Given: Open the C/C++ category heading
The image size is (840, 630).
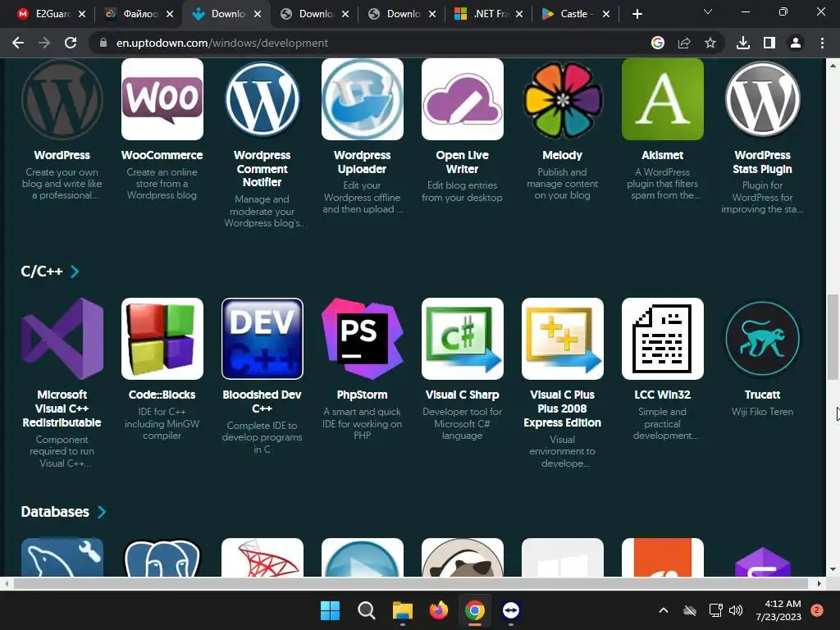Looking at the screenshot, I should 42,272.
